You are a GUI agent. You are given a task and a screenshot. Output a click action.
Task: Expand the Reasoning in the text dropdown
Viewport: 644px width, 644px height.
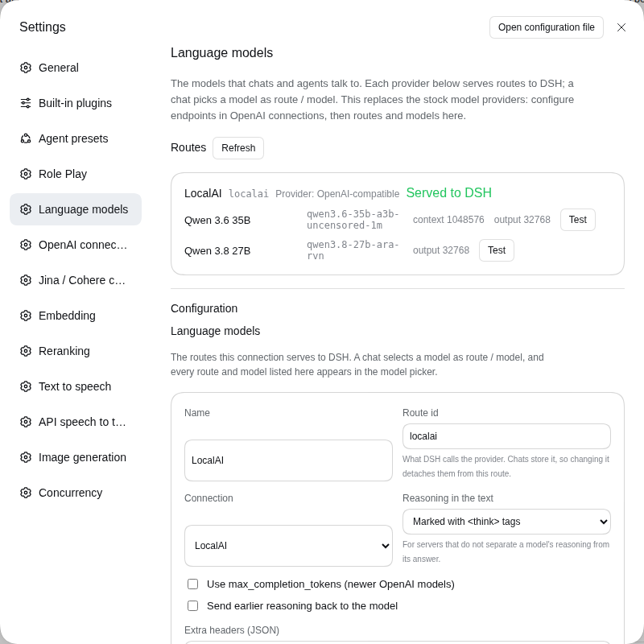(506, 522)
